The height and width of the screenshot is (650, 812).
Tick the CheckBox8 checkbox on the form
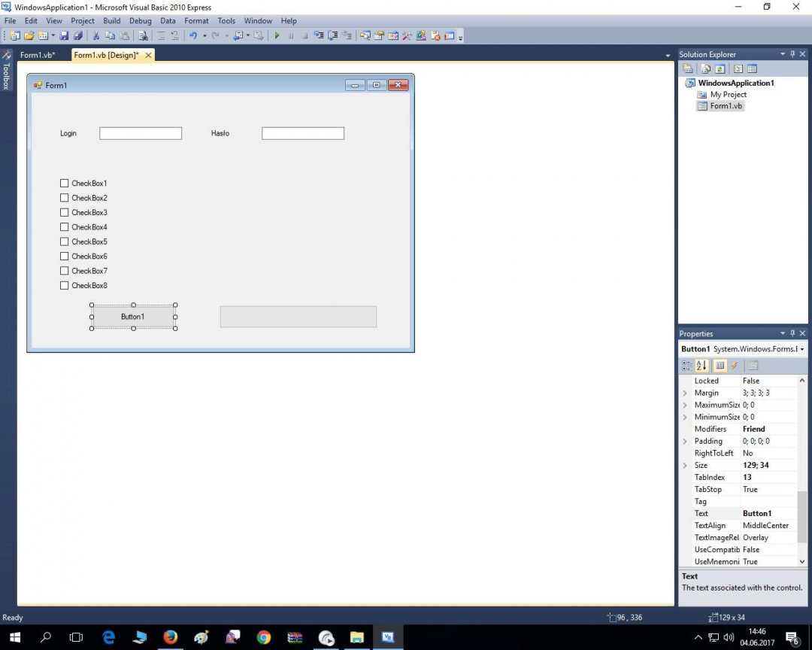coord(65,286)
